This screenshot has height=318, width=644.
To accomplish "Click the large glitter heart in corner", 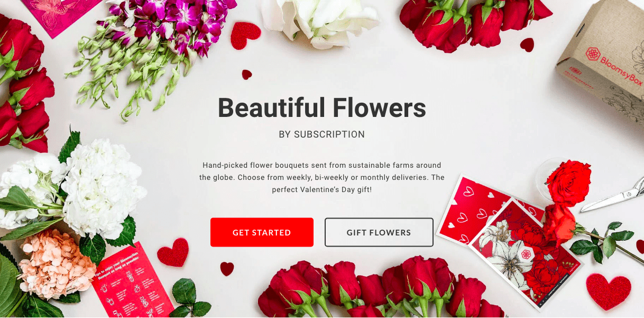I will [x=609, y=290].
